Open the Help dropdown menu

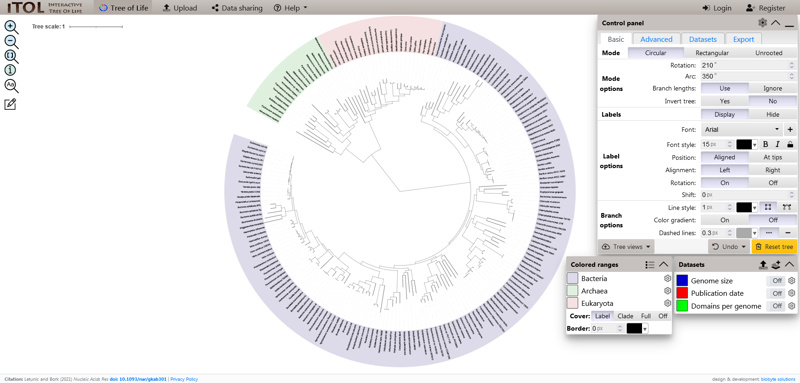(290, 8)
